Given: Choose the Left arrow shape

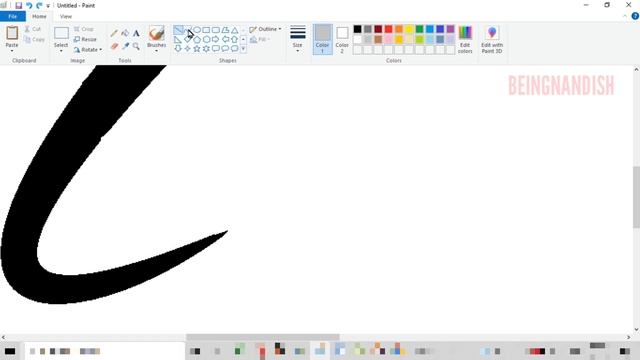Looking at the screenshot, I should click(225, 40).
